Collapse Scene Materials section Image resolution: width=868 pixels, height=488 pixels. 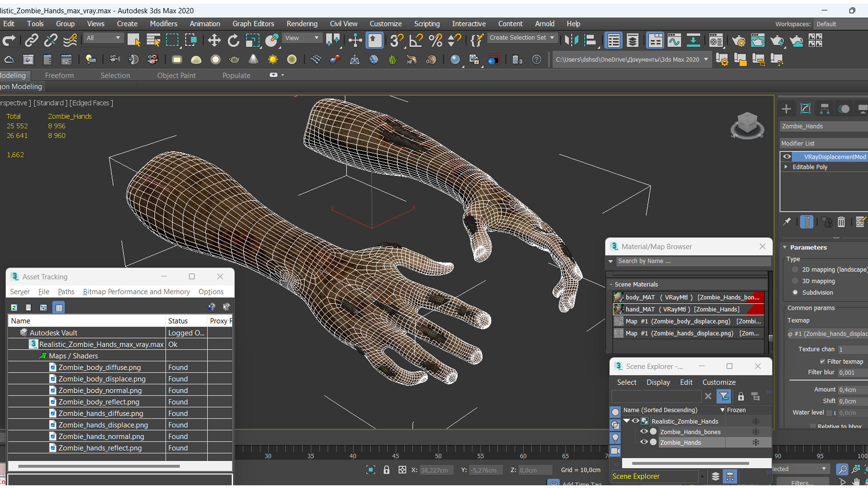611,285
